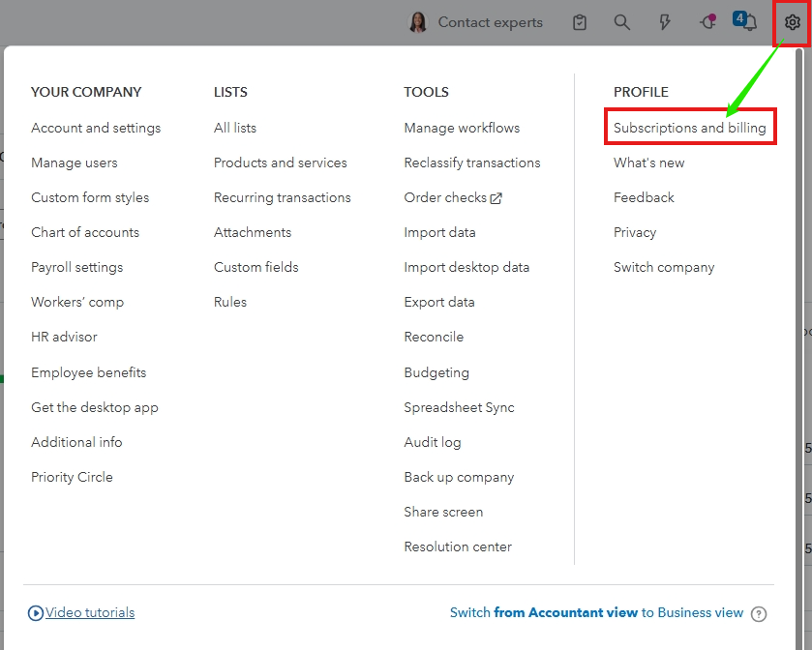812x650 pixels.
Task: Click Contact experts button
Action: 490,22
